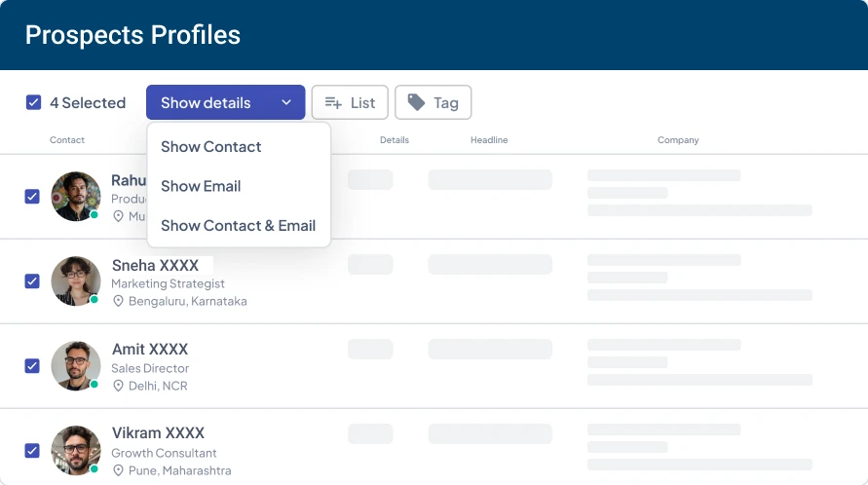The image size is (868, 485).
Task: Open Amit XXXX's name link
Action: click(149, 349)
